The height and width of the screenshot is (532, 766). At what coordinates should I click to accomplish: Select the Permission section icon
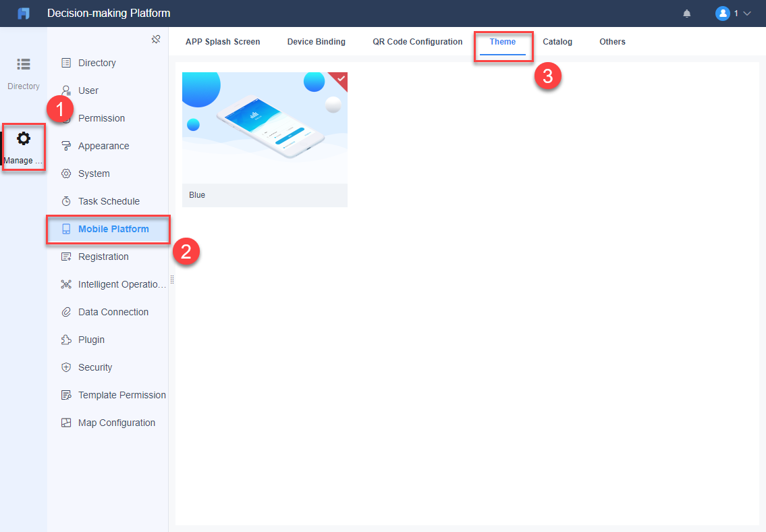point(66,117)
